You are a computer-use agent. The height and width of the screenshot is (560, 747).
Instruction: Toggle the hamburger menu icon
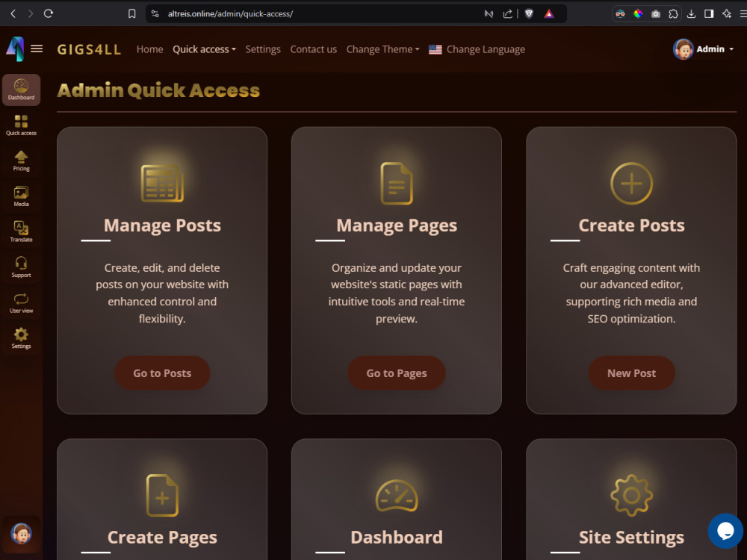(x=37, y=49)
